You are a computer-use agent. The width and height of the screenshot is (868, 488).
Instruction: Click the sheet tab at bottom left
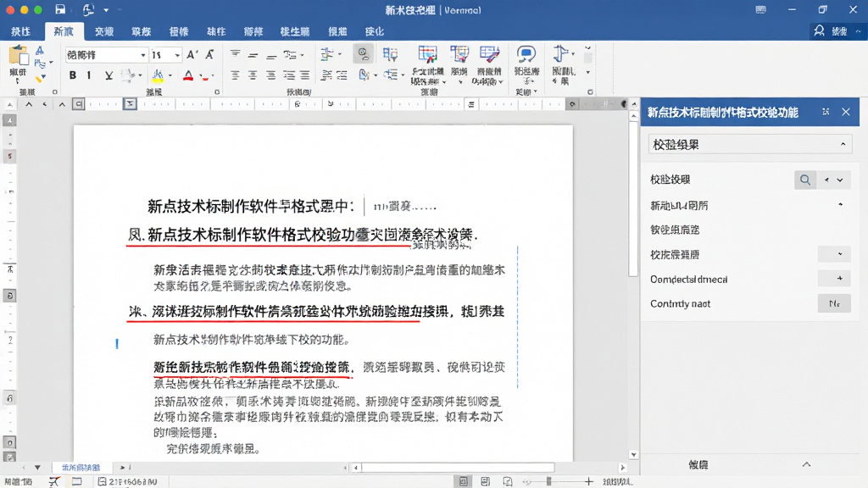coord(81,468)
